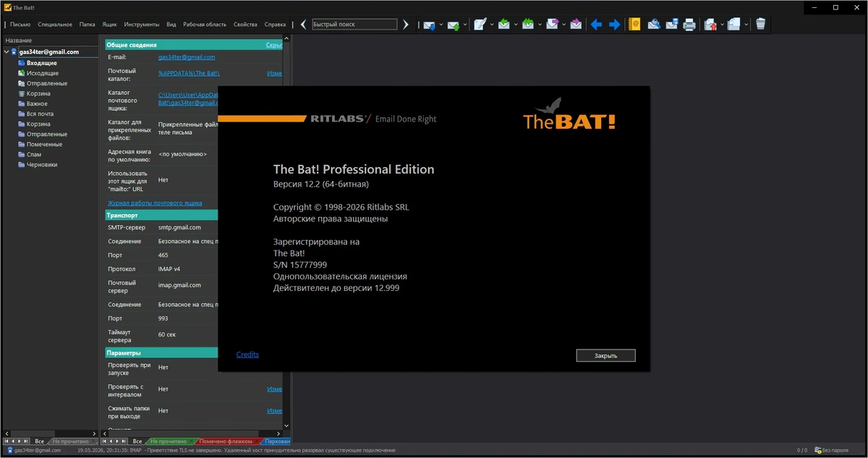This screenshot has width=868, height=458.
Task: Create a new message with the pen icon
Action: pos(480,24)
